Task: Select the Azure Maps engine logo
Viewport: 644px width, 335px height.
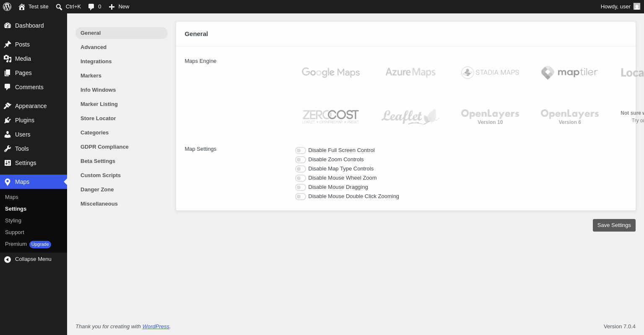Action: [x=410, y=72]
